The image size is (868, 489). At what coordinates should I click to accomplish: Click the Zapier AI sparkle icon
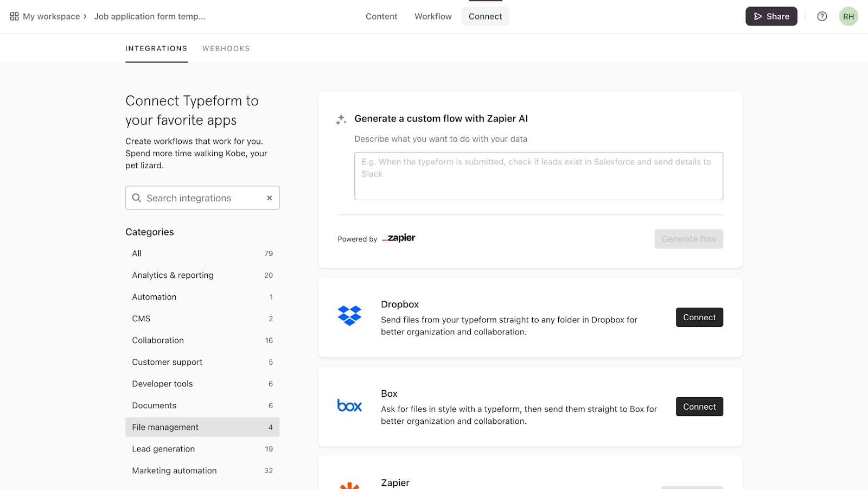click(341, 119)
